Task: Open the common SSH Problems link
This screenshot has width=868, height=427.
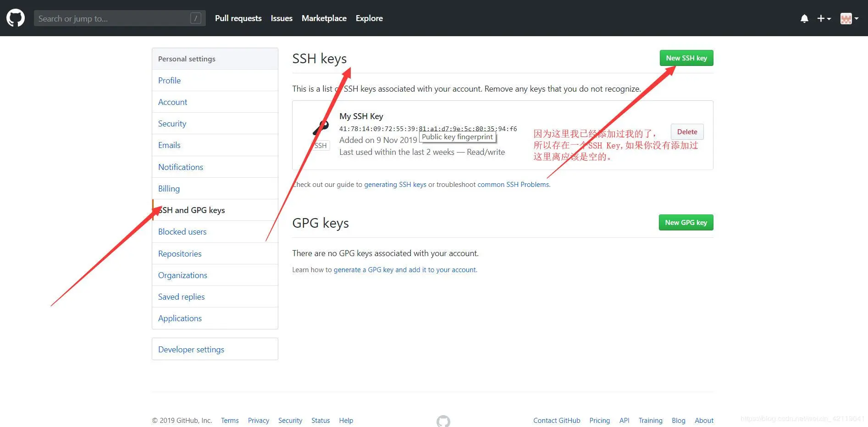Action: click(513, 185)
